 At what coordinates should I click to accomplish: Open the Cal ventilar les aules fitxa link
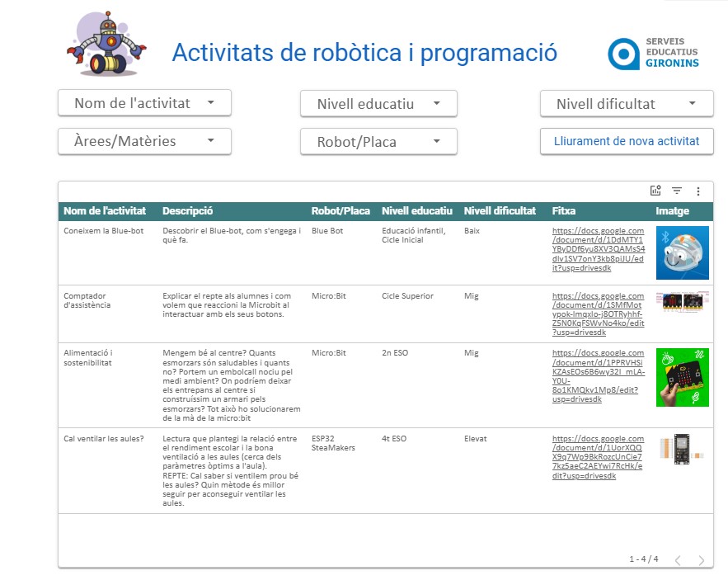coord(598,455)
